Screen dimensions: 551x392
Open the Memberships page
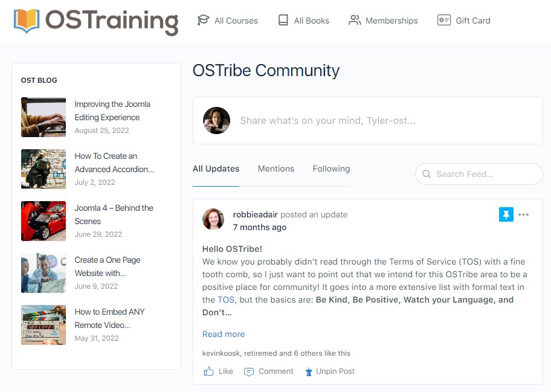tap(391, 21)
